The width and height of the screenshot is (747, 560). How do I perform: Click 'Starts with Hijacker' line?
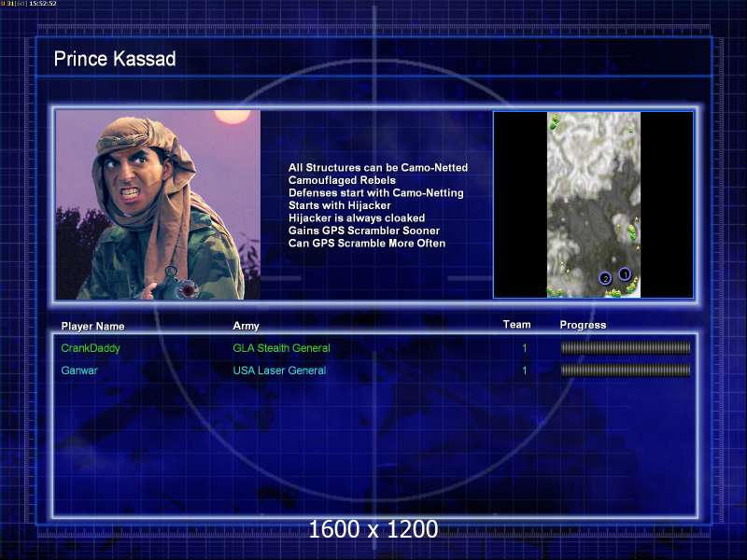click(339, 205)
